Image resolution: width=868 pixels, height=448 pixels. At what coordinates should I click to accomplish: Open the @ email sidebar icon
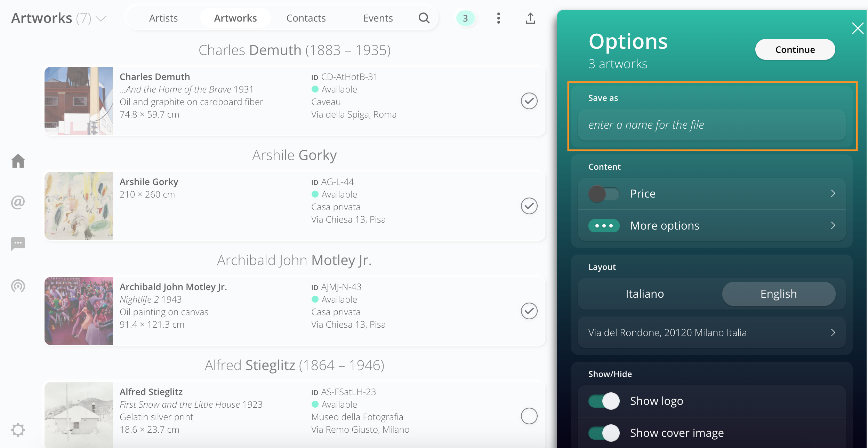click(18, 202)
